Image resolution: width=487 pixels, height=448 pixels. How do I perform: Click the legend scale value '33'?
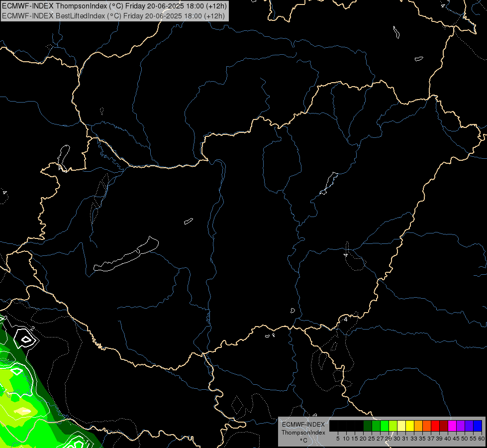point(414,439)
